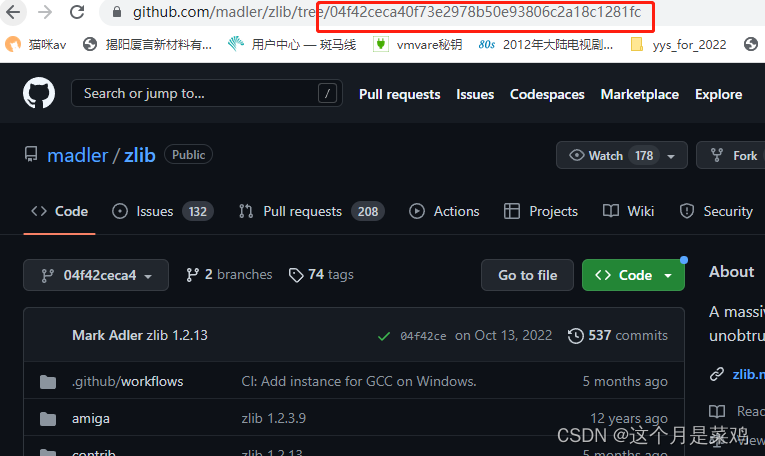
Task: View the 537 commits history
Action: click(x=618, y=335)
